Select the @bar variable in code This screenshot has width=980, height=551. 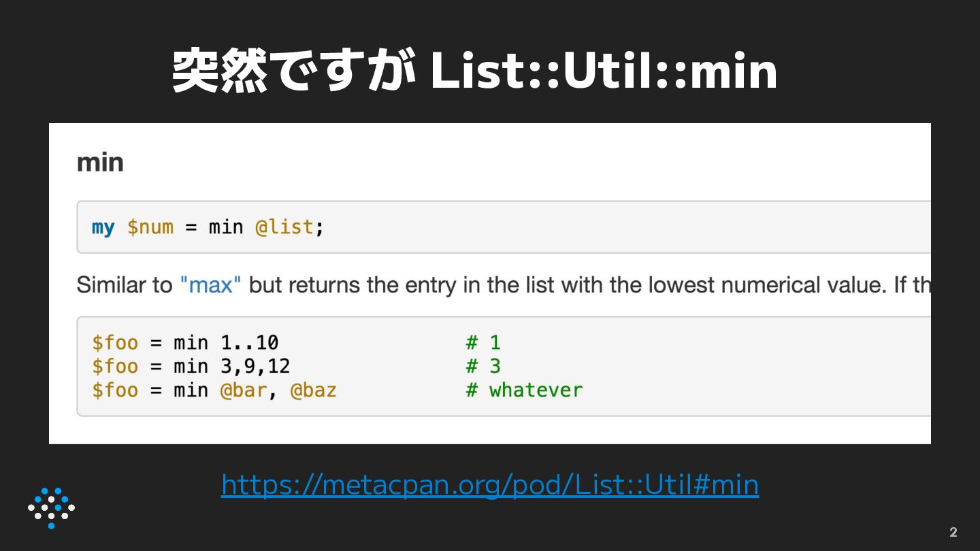(243, 390)
